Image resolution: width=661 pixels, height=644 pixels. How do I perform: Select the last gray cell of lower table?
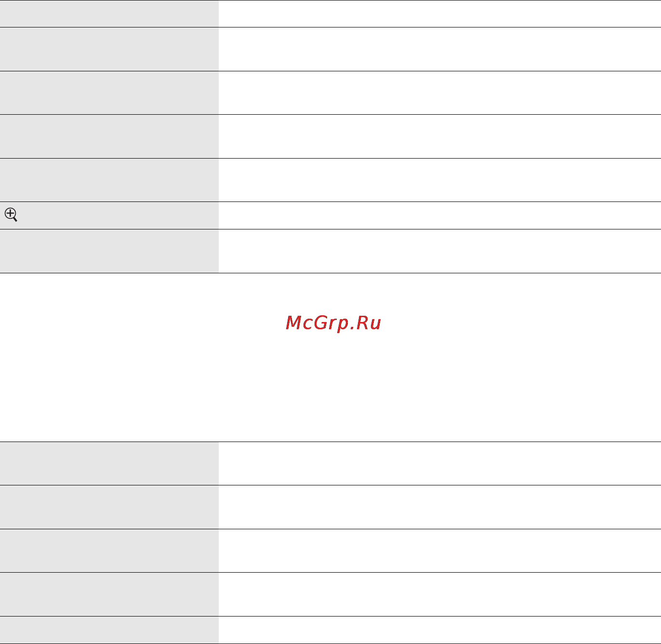(109, 630)
